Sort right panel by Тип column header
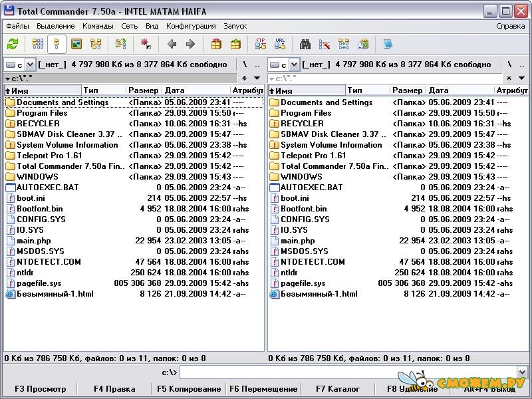 click(368, 90)
